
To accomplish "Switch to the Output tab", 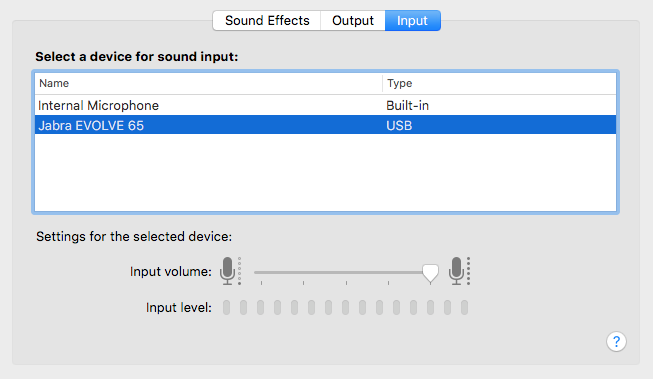I will pos(353,20).
